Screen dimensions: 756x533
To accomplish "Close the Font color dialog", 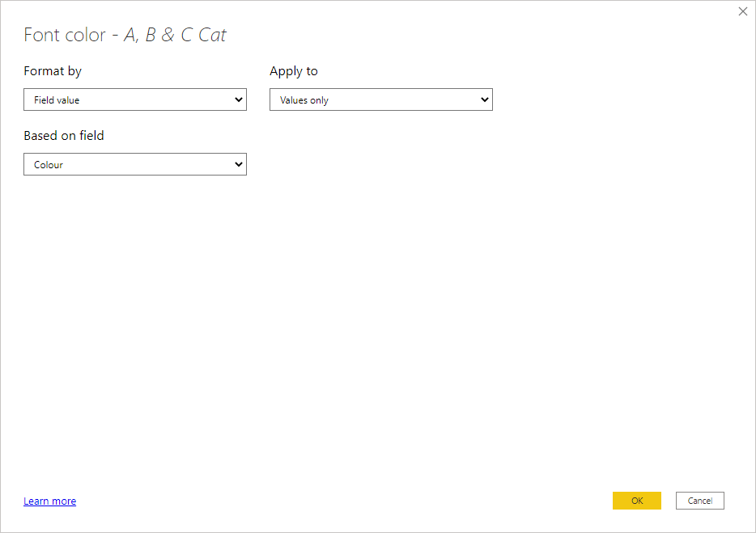I will coord(743,11).
